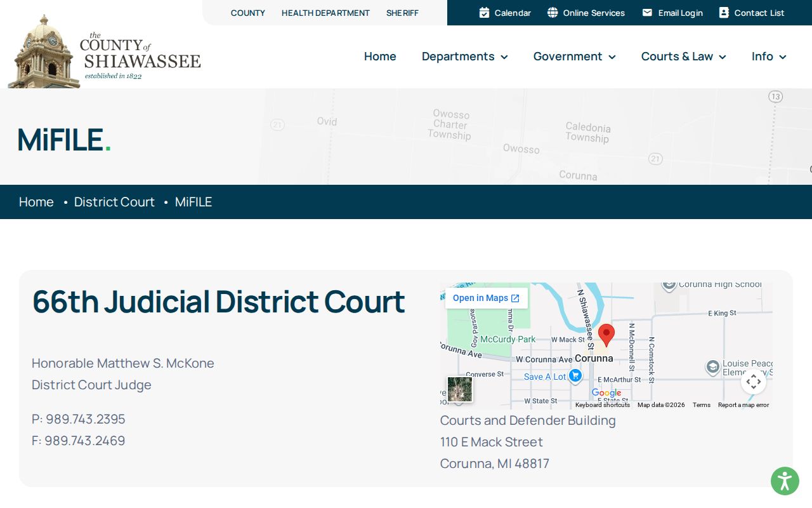Click Courts and Defender Building text
812x508 pixels.
[528, 420]
